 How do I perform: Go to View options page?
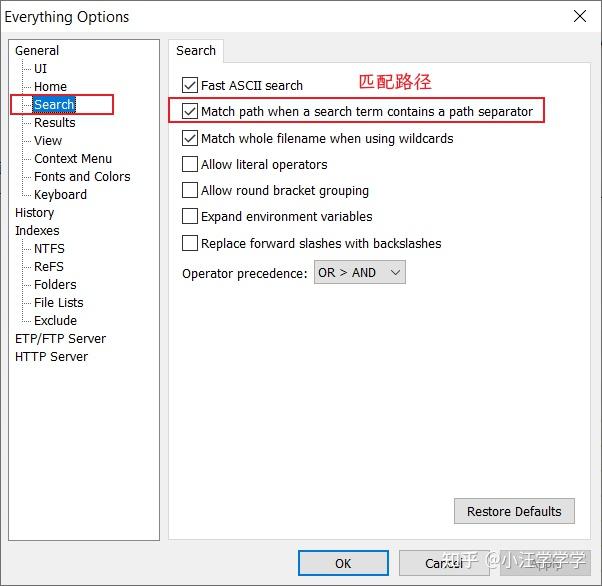pos(48,141)
